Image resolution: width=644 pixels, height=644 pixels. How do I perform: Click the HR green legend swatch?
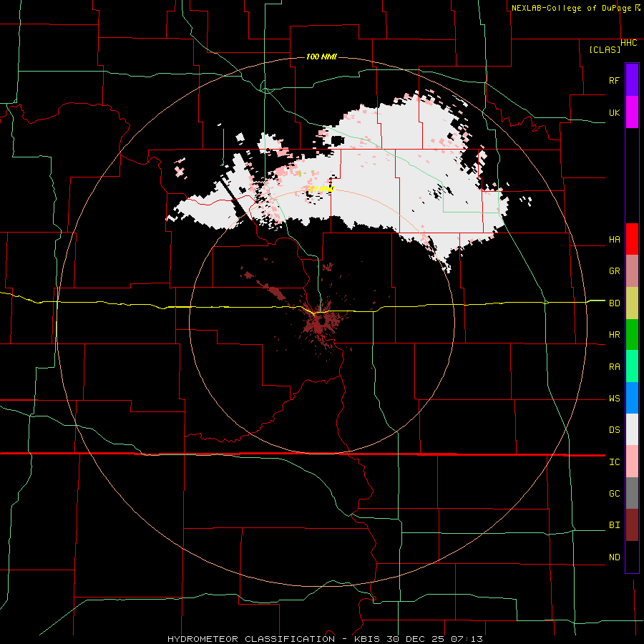pos(632,335)
